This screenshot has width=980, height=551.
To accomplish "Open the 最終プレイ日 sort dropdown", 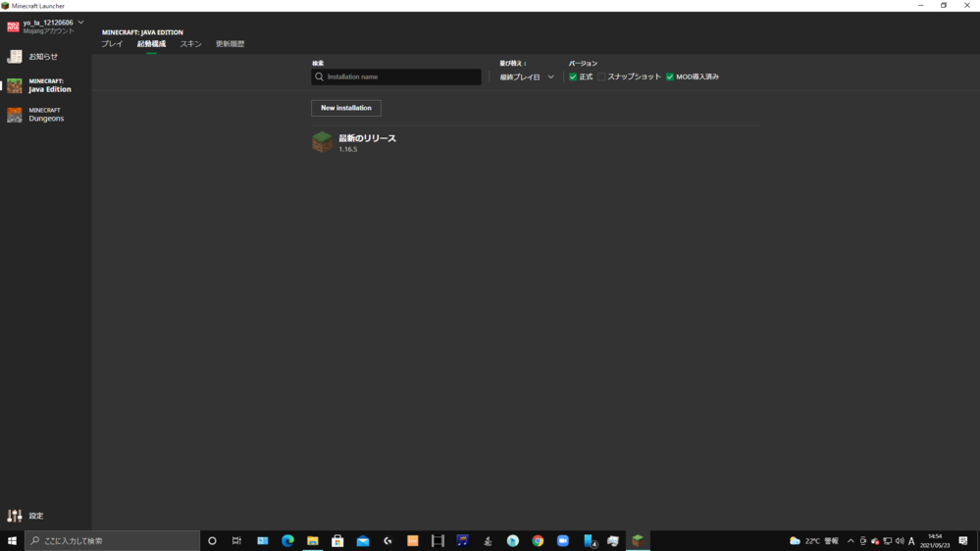I will coord(526,76).
